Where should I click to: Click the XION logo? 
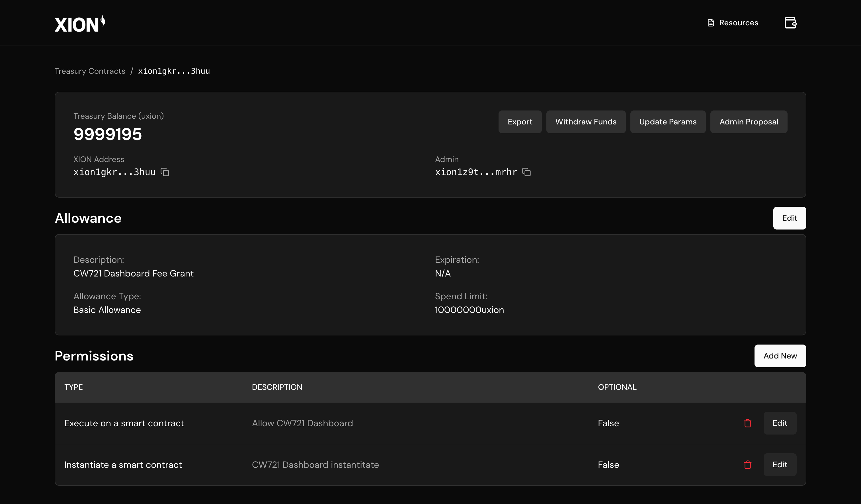(80, 24)
